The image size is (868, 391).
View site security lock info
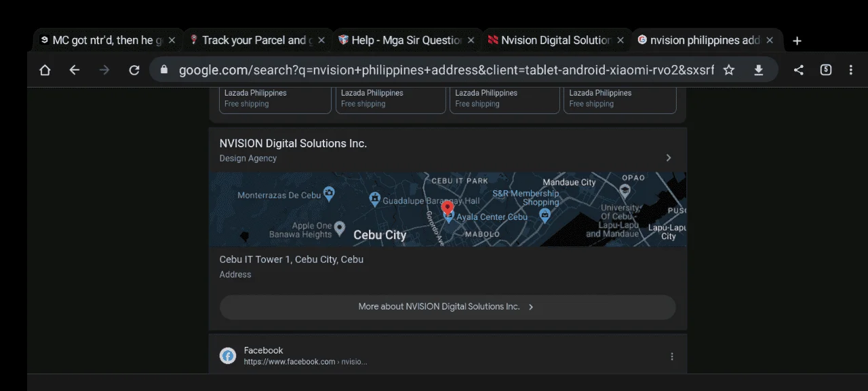click(x=163, y=70)
